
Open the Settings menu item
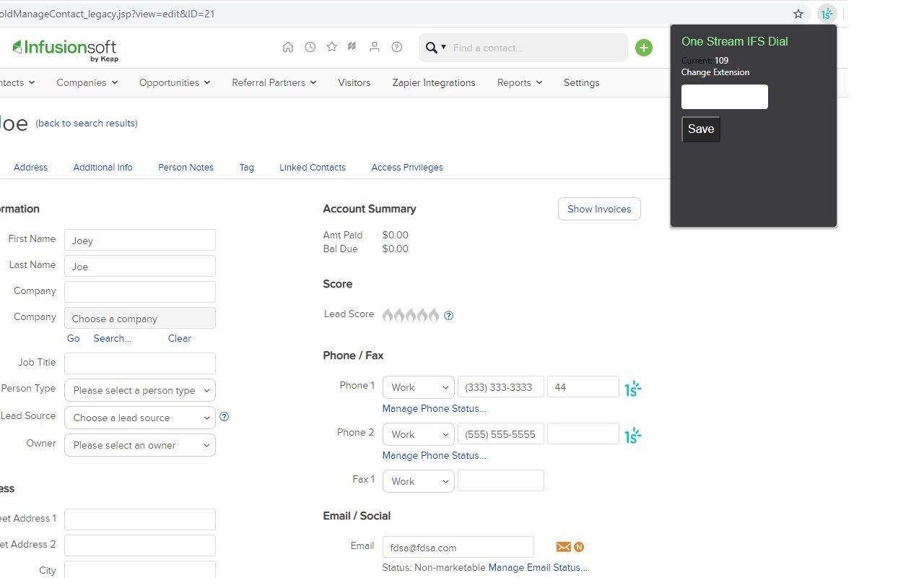pyautogui.click(x=582, y=82)
